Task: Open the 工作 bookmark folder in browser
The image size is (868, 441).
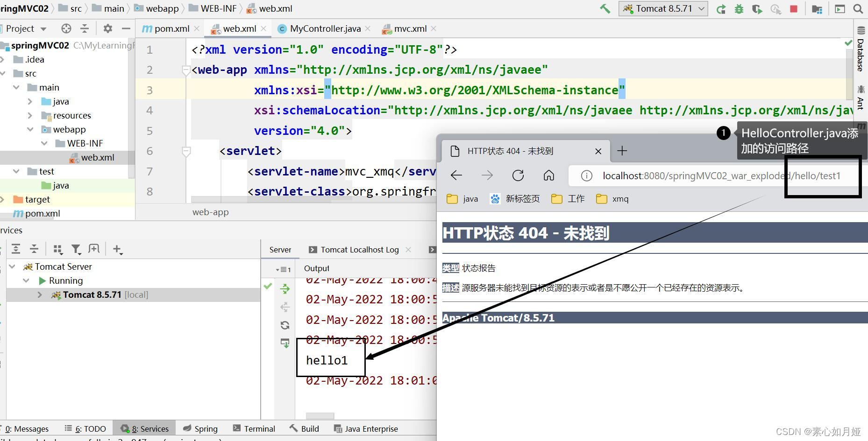Action: coord(568,199)
